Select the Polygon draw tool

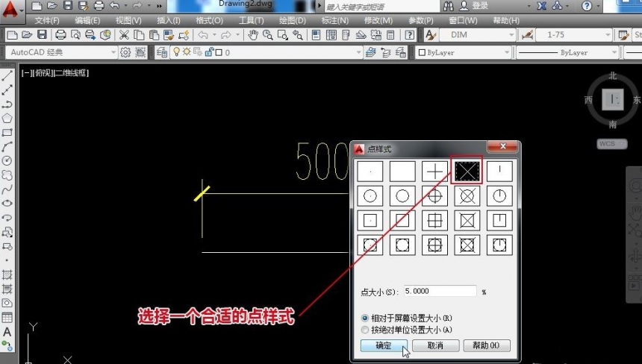[x=7, y=118]
